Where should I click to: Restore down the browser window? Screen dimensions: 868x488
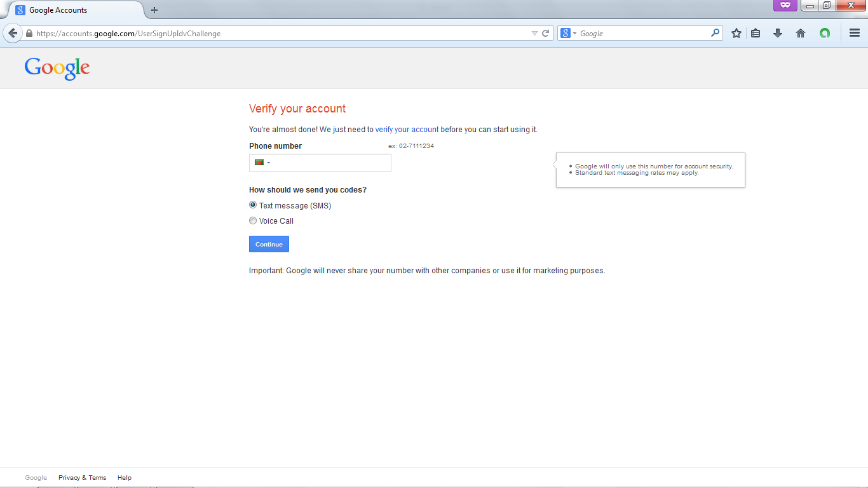point(827,6)
